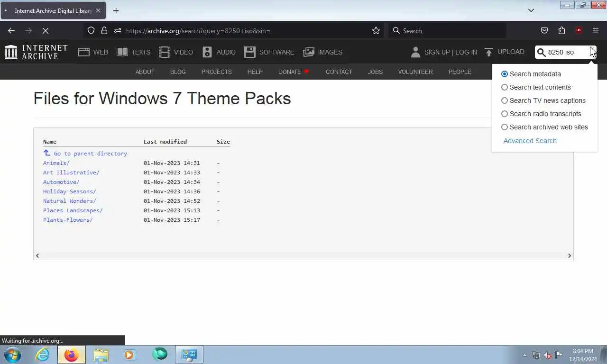This screenshot has height=364, width=607.
Task: Open the Extensions puzzle icon
Action: pos(561,31)
